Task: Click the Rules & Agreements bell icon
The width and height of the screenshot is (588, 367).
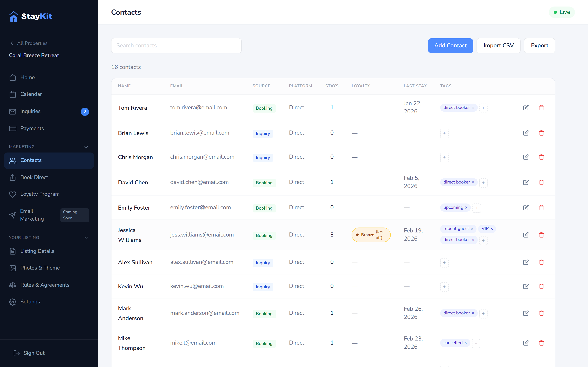Action: point(13,285)
